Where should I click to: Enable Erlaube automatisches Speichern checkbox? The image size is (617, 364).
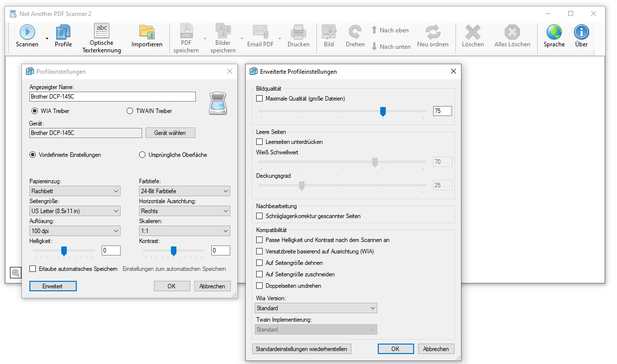pos(33,269)
